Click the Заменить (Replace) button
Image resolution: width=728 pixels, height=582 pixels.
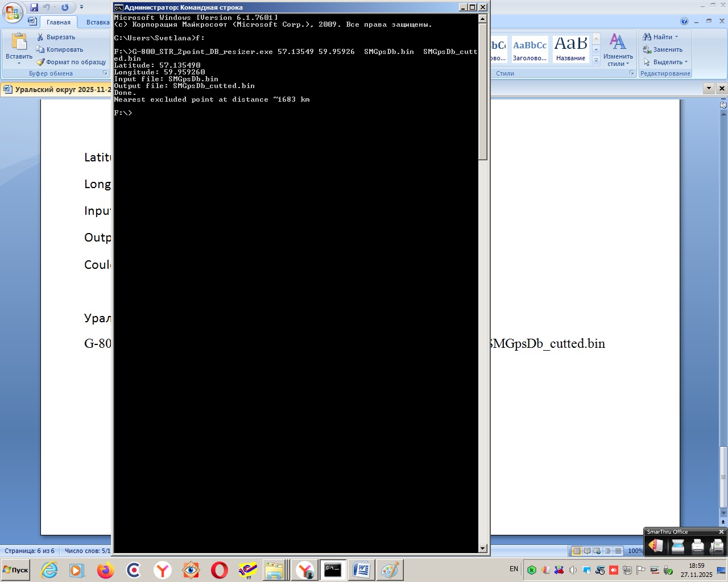(663, 49)
